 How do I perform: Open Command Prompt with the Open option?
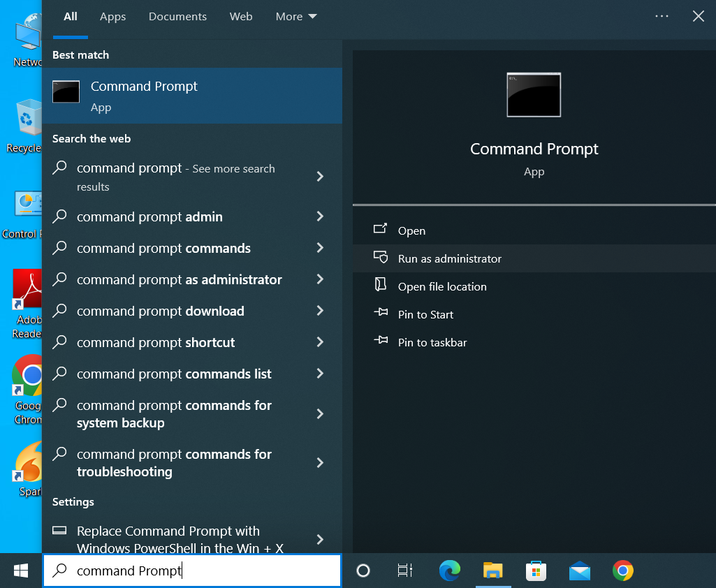pos(411,230)
